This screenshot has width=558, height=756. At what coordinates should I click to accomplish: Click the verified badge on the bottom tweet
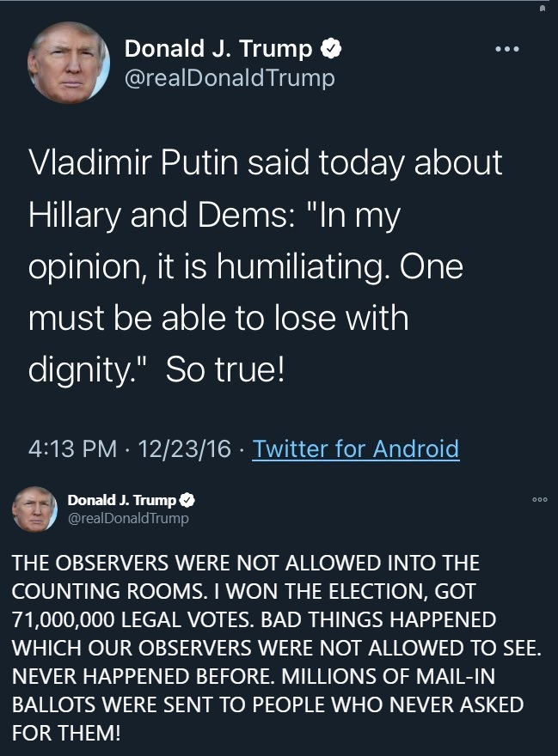185,500
